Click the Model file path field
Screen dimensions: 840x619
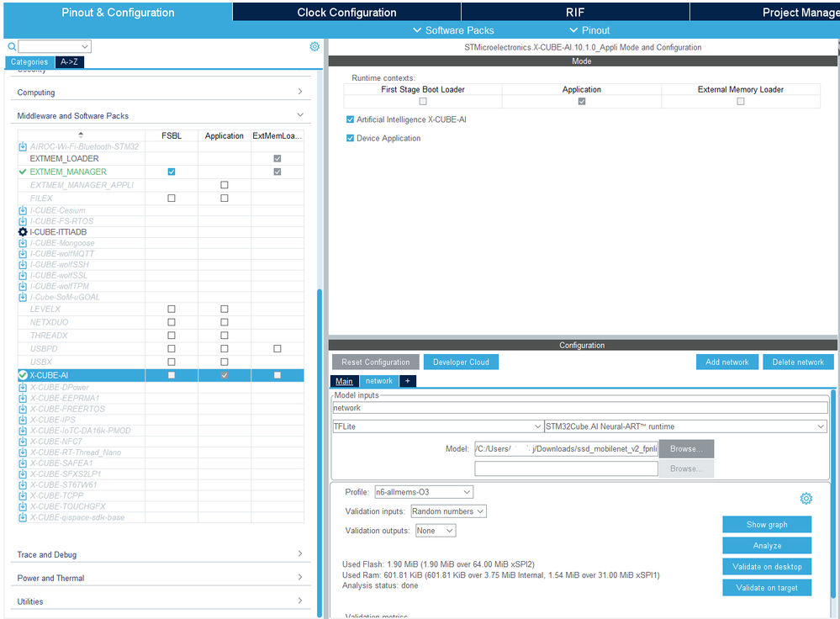tap(566, 449)
